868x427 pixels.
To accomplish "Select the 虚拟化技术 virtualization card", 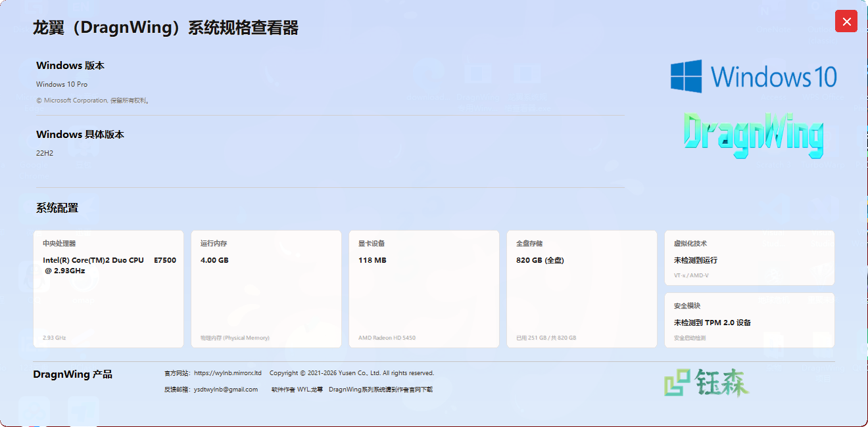I will click(750, 258).
